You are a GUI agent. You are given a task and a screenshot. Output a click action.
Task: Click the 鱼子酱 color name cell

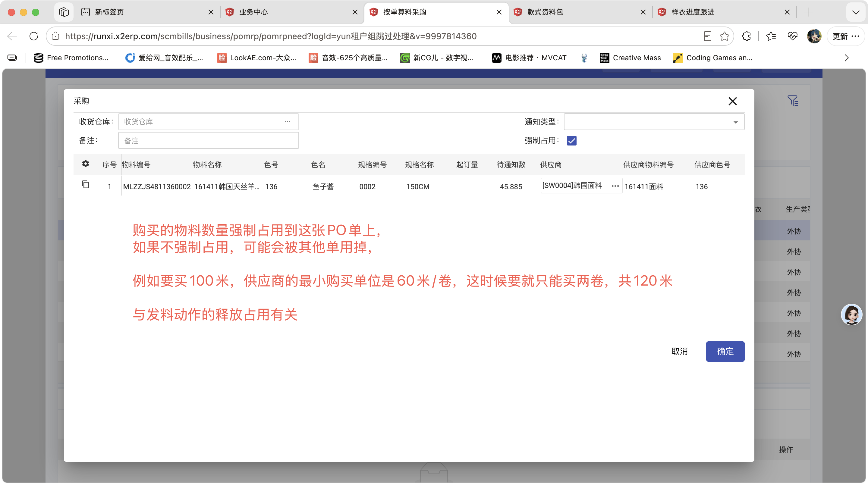pyautogui.click(x=323, y=186)
